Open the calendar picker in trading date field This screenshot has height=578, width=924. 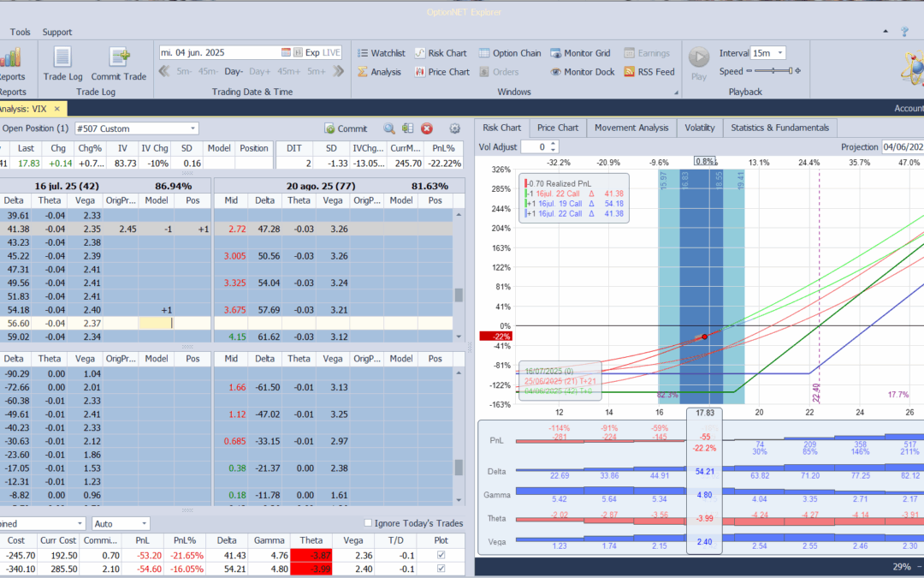point(286,52)
